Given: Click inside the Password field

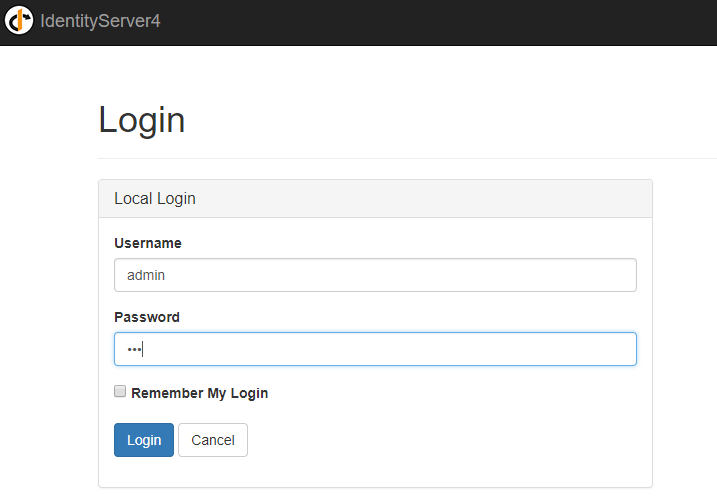Looking at the screenshot, I should click(x=375, y=349).
